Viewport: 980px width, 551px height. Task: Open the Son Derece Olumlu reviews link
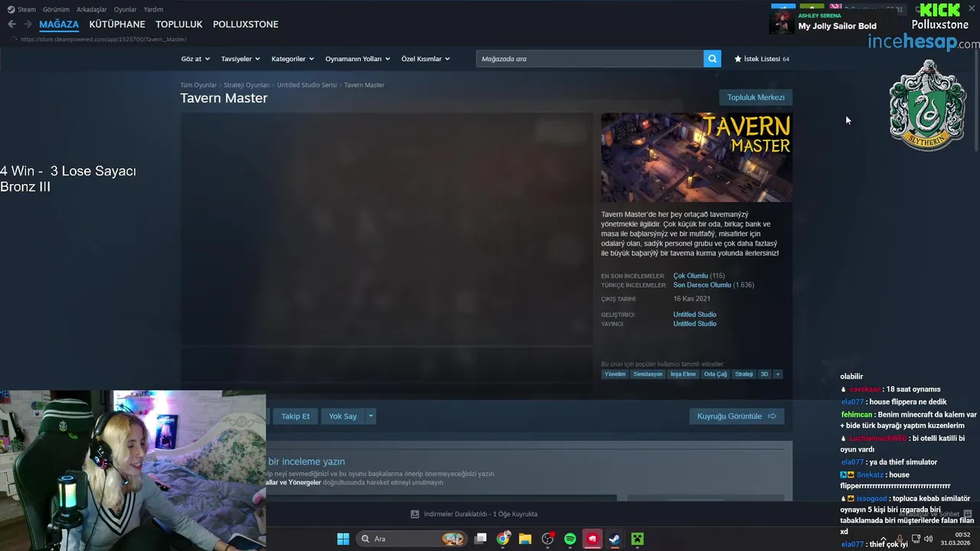702,285
